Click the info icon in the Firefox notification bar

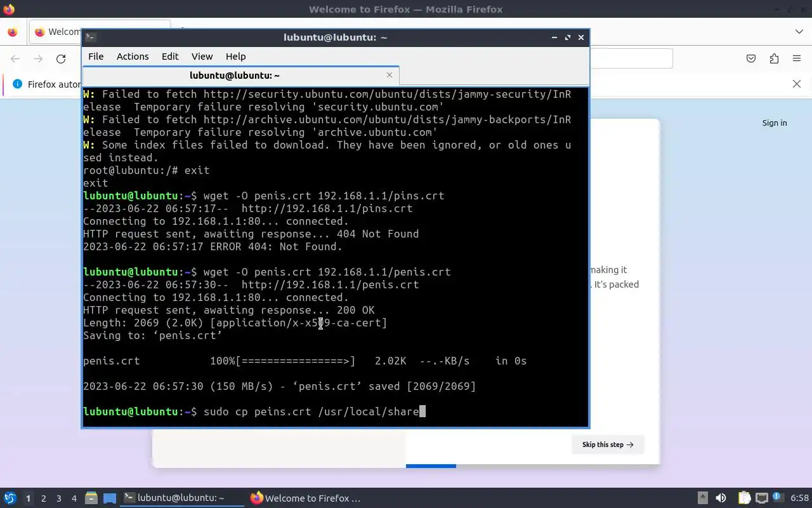[x=17, y=84]
